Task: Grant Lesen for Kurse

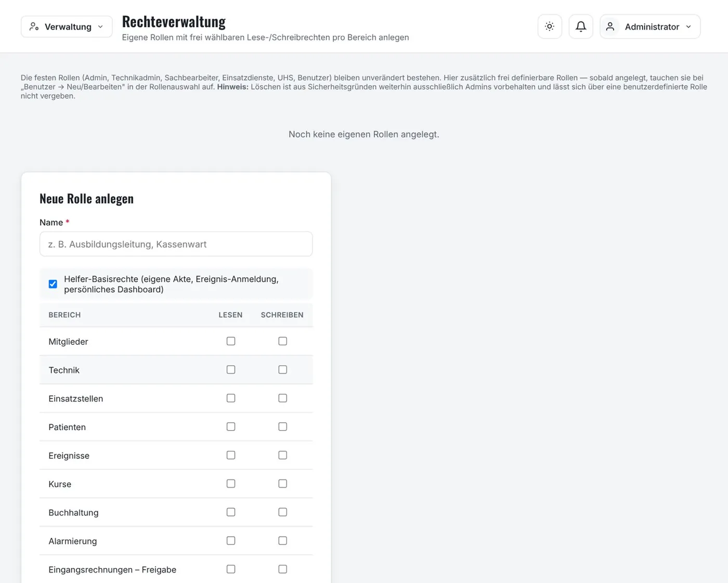Action: (x=231, y=484)
